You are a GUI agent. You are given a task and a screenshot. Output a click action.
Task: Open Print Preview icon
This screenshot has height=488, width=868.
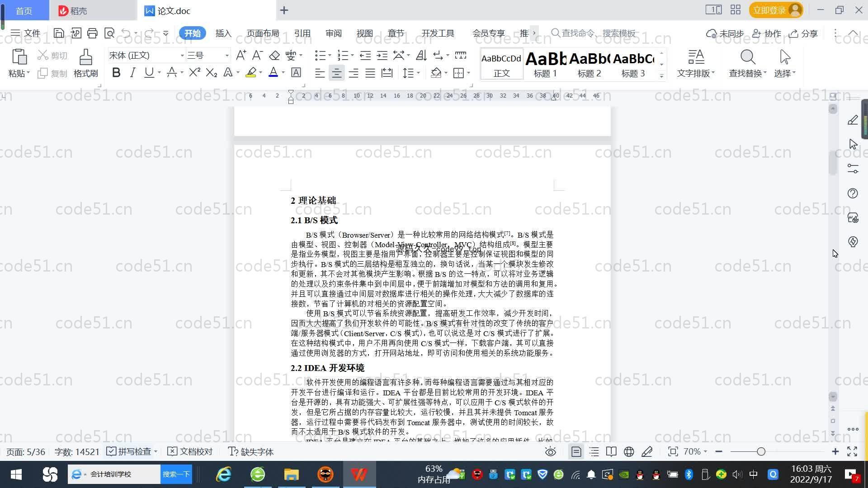[109, 33]
